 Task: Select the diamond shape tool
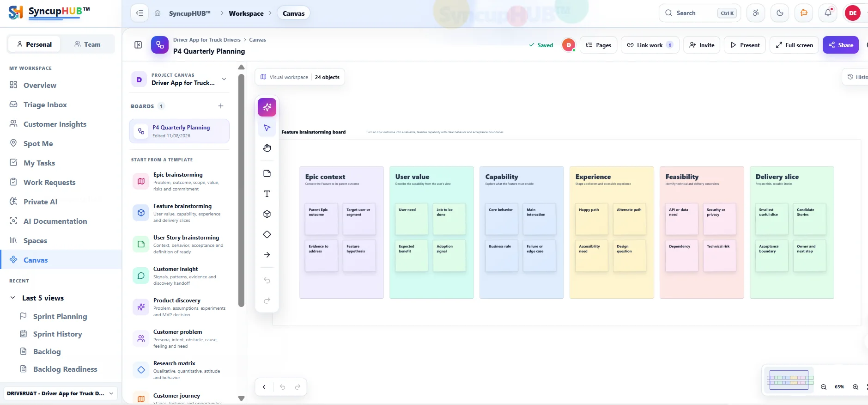point(267,234)
